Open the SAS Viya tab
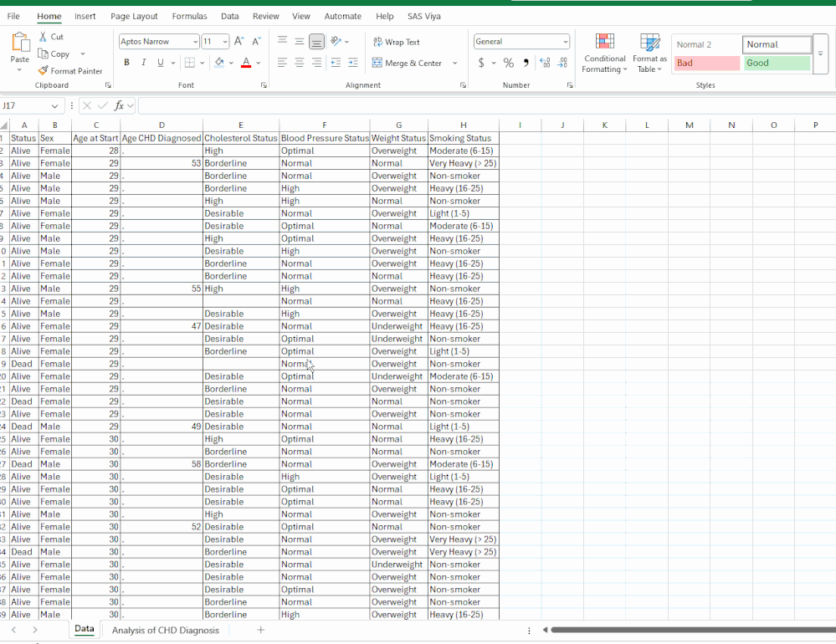836x644 pixels. click(424, 16)
